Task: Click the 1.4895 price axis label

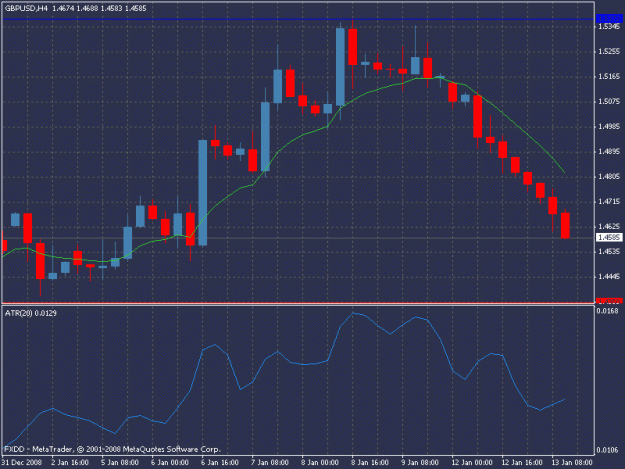Action: click(x=609, y=152)
